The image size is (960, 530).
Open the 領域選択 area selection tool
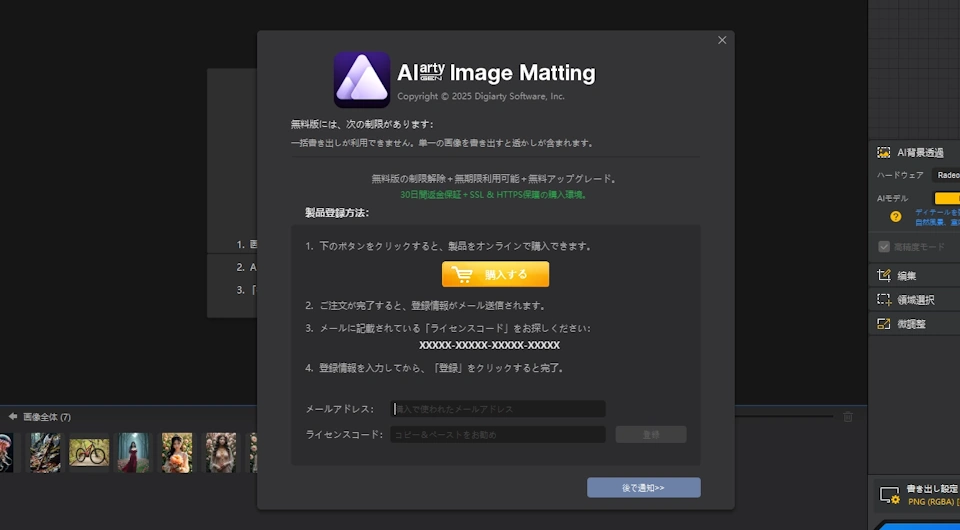click(x=883, y=300)
